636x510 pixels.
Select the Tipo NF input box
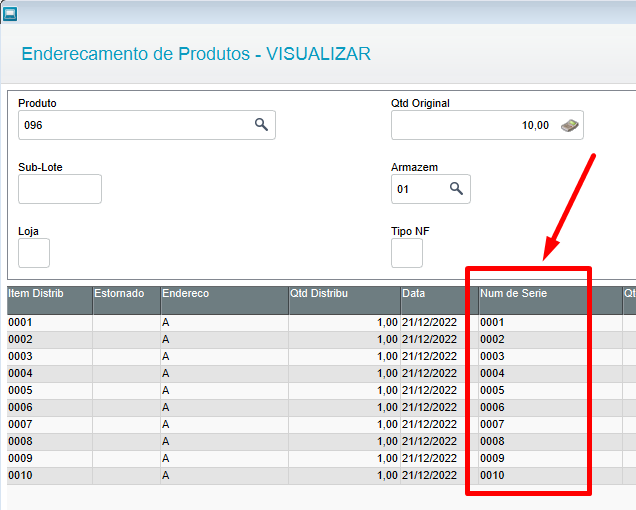point(407,253)
